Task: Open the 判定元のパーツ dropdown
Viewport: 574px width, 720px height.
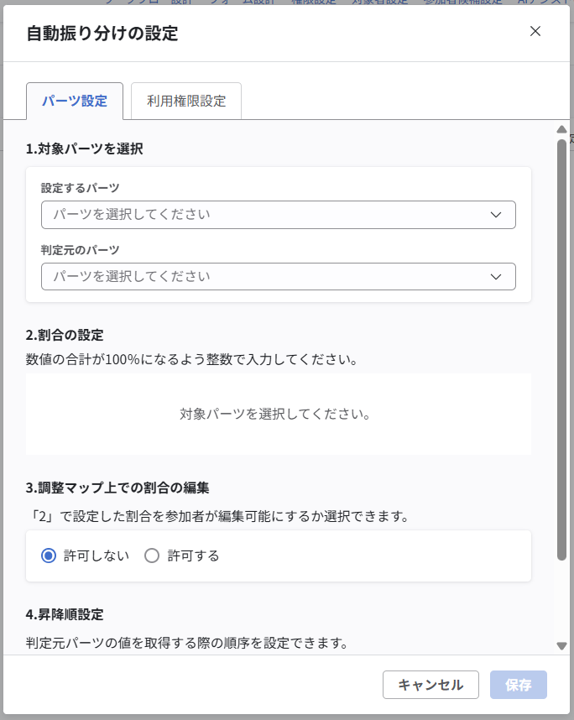Action: pyautogui.click(x=278, y=276)
